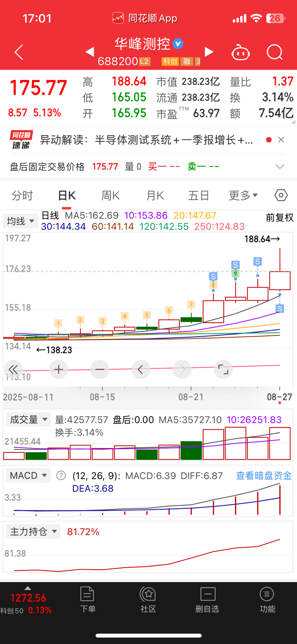
Task: Switch to the 分时 tab
Action: click(x=22, y=196)
